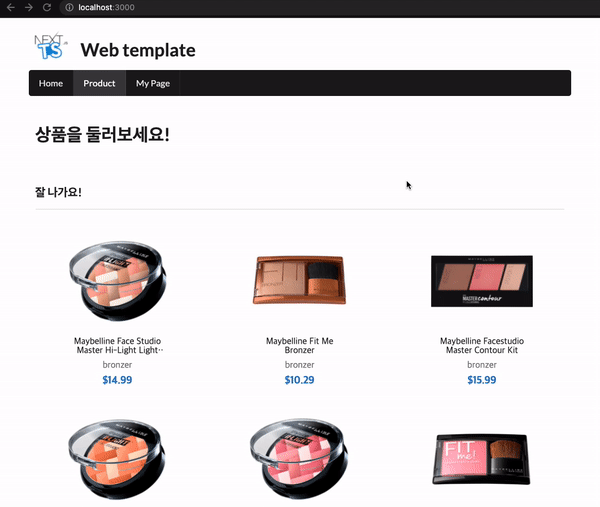Click the Next TS logo
Viewport: 600px width, 507px height.
(51, 46)
